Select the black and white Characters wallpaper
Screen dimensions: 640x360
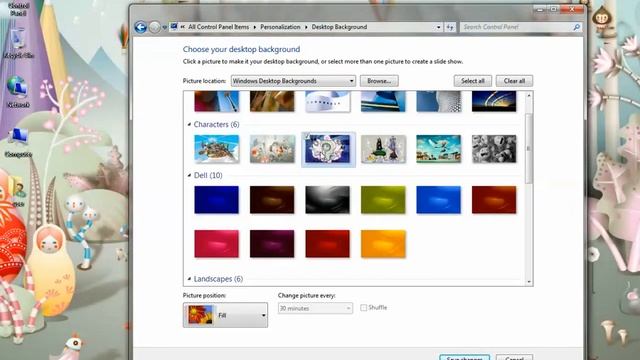(x=494, y=149)
